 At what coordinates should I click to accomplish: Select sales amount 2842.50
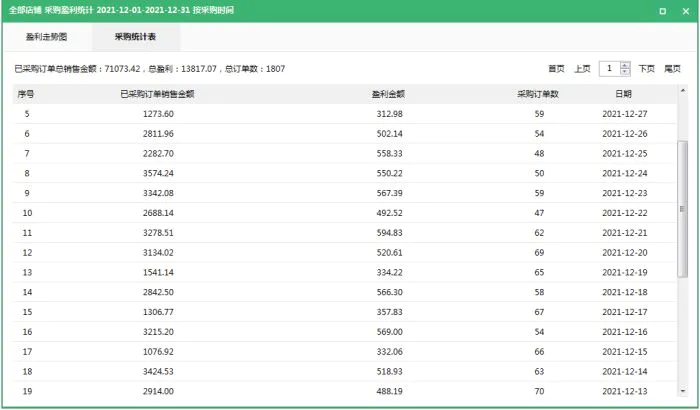pyautogui.click(x=158, y=292)
